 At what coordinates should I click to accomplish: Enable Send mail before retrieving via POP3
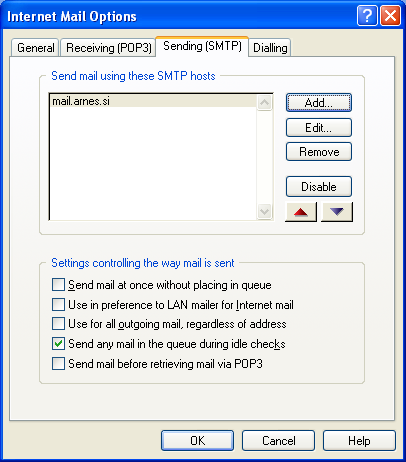point(58,364)
